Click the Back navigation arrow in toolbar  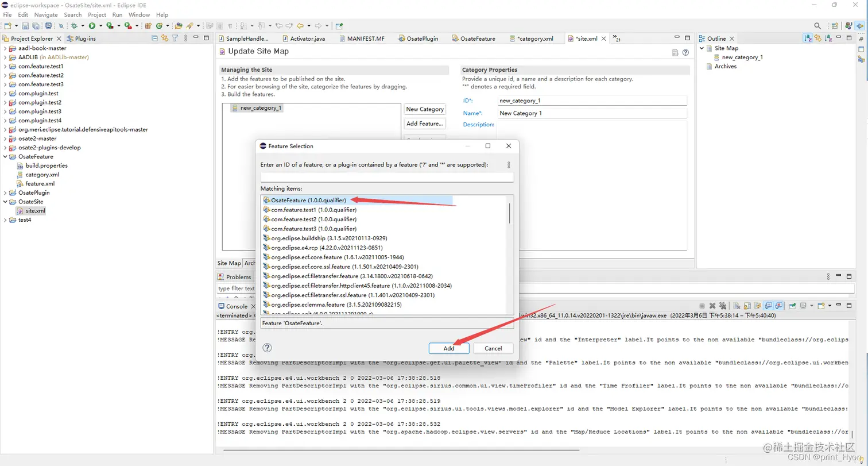tap(300, 26)
